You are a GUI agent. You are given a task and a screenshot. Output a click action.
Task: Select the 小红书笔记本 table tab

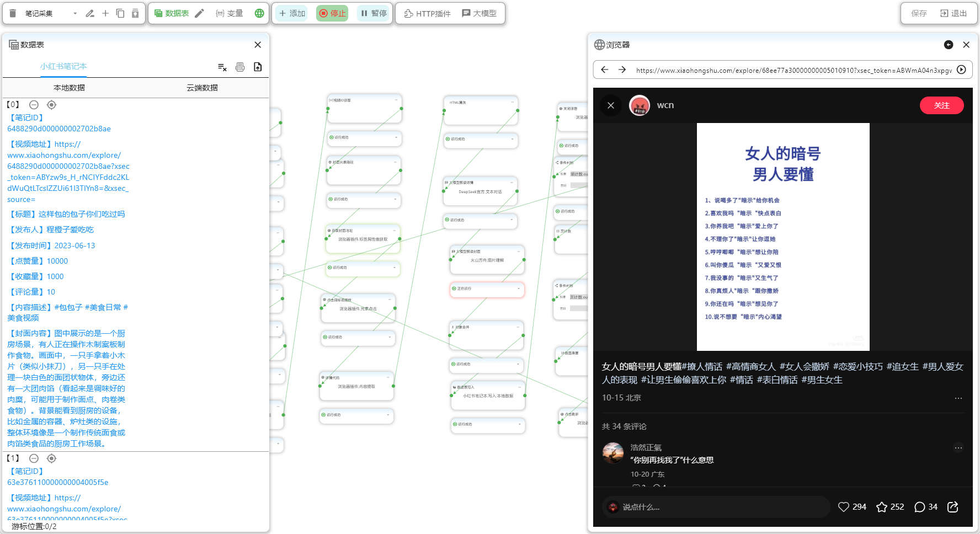(63, 66)
